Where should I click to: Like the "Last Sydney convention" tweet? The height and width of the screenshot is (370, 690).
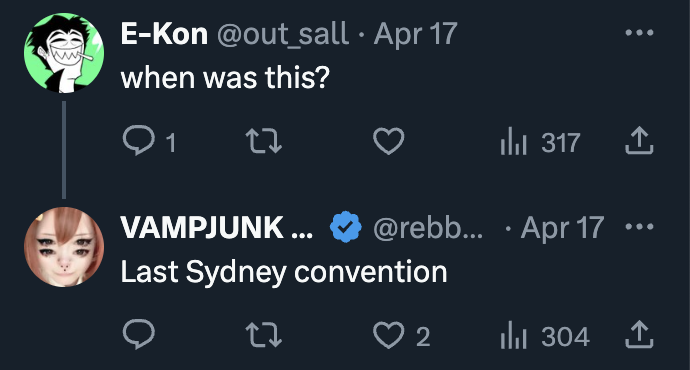coord(401,336)
